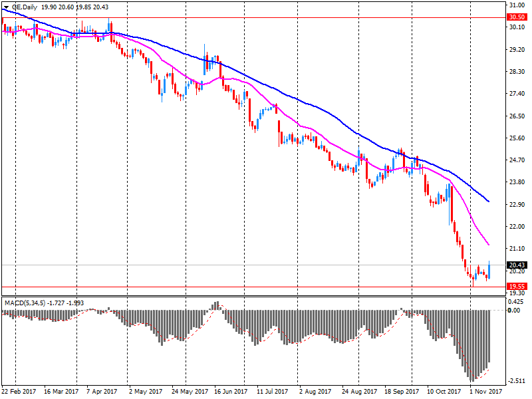The width and height of the screenshot is (532, 399).
Task: Click the 2 May 2017 date label
Action: coord(146,392)
